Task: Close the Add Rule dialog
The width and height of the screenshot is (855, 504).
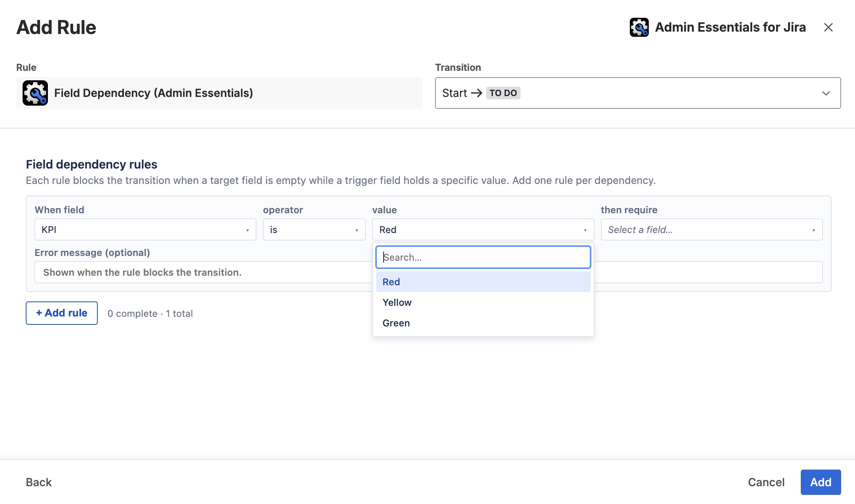Action: point(828,27)
